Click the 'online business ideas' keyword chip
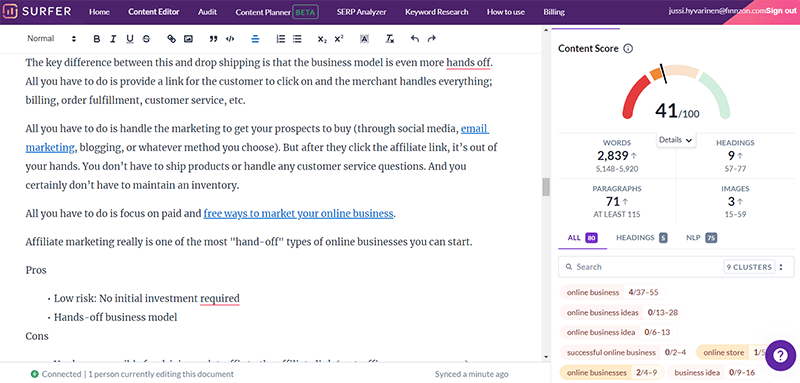Image resolution: width=800 pixels, height=383 pixels. [x=621, y=312]
